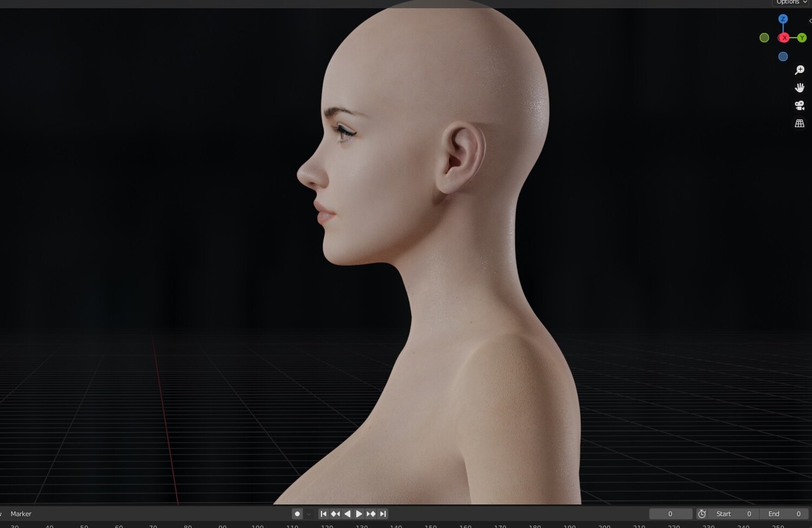This screenshot has width=812, height=528.
Task: Click the unlabeled green negative Y gizmo handle
Action: pos(764,38)
